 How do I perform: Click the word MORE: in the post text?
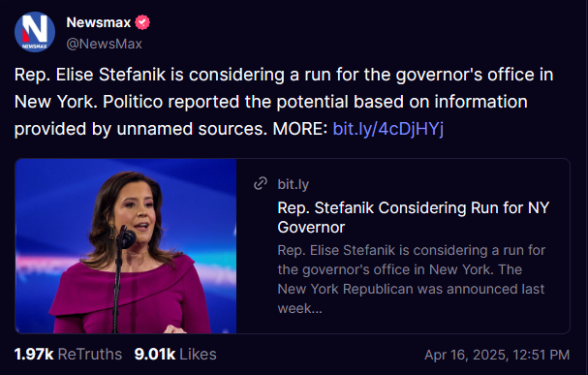(x=300, y=129)
